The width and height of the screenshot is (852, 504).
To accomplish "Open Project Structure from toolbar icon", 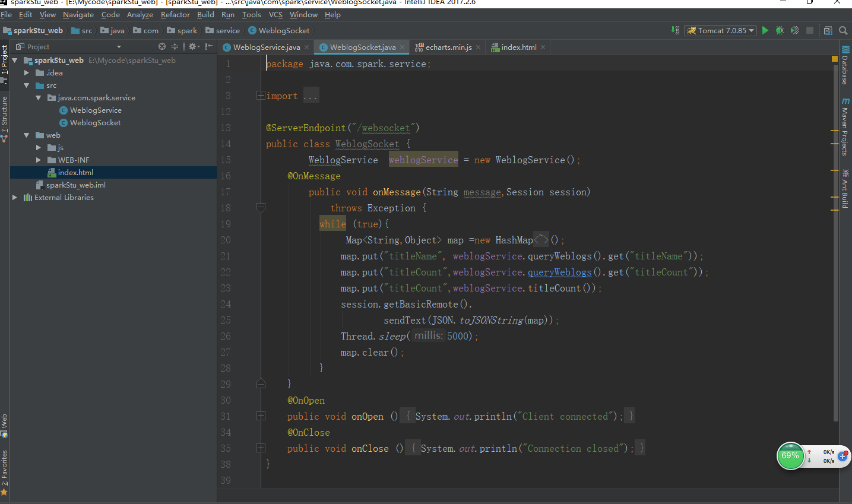I will click(828, 30).
